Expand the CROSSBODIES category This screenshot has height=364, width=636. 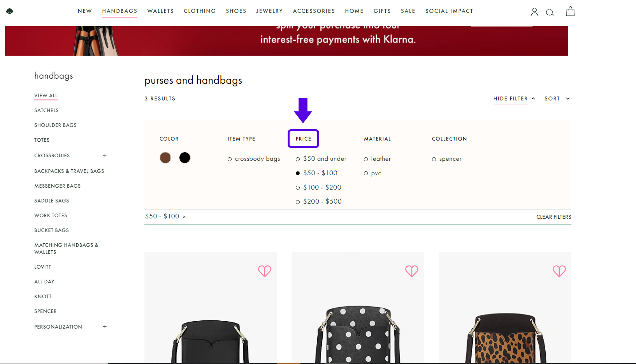pyautogui.click(x=105, y=155)
